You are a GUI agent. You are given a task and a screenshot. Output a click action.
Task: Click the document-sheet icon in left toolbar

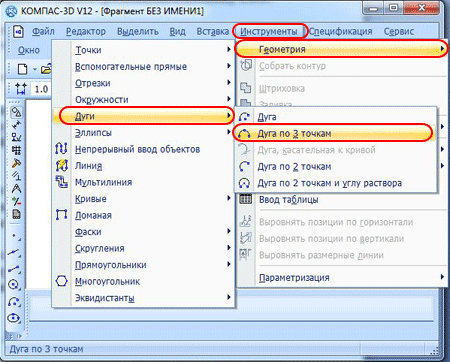(x=16, y=214)
